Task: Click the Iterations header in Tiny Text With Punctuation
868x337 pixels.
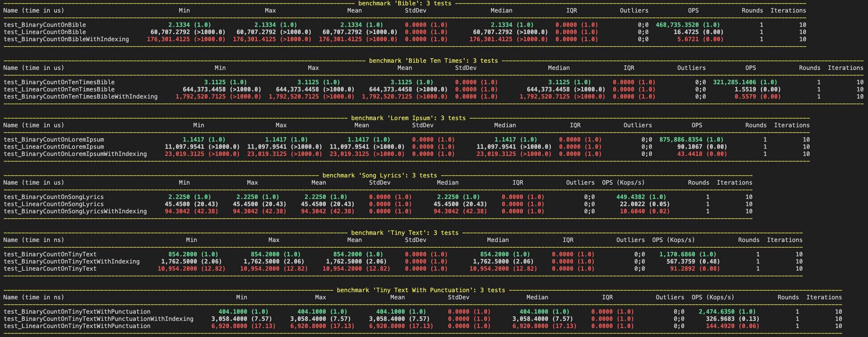Action: coord(824,298)
